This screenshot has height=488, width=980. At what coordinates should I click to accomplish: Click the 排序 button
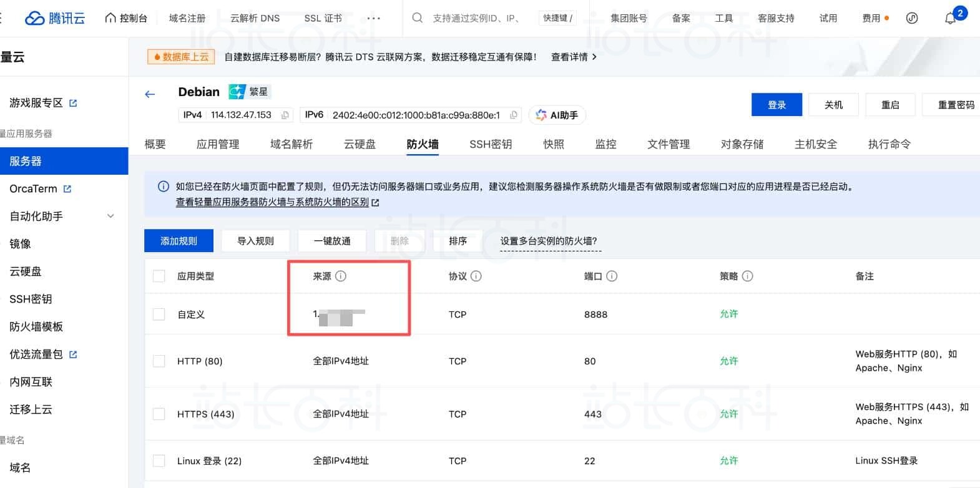pos(458,241)
